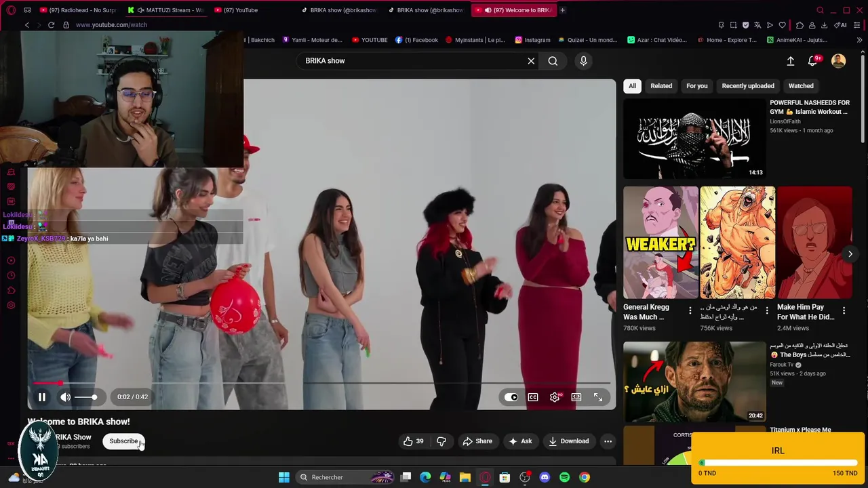Click the address bar showing www.youtube.com/watch
Image resolution: width=868 pixels, height=488 pixels.
pyautogui.click(x=111, y=25)
